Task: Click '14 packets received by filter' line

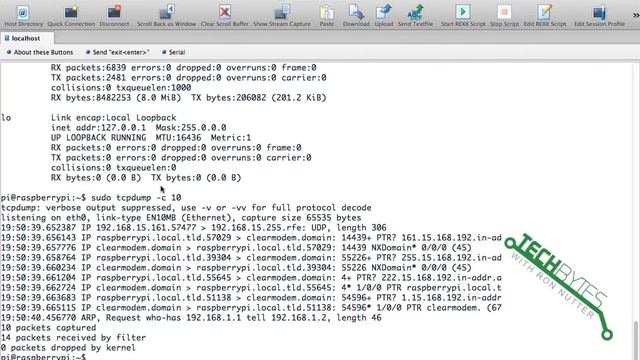Action: coord(73,338)
